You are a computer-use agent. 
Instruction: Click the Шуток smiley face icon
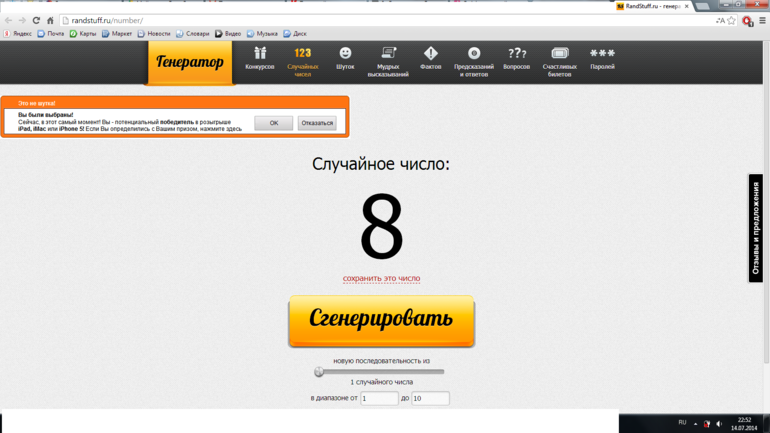[345, 59]
